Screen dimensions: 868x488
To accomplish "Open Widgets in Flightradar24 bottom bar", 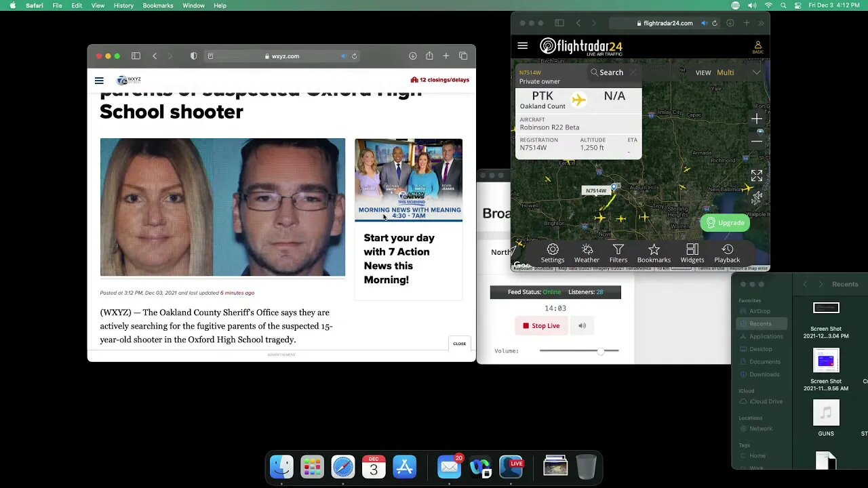I will (692, 253).
